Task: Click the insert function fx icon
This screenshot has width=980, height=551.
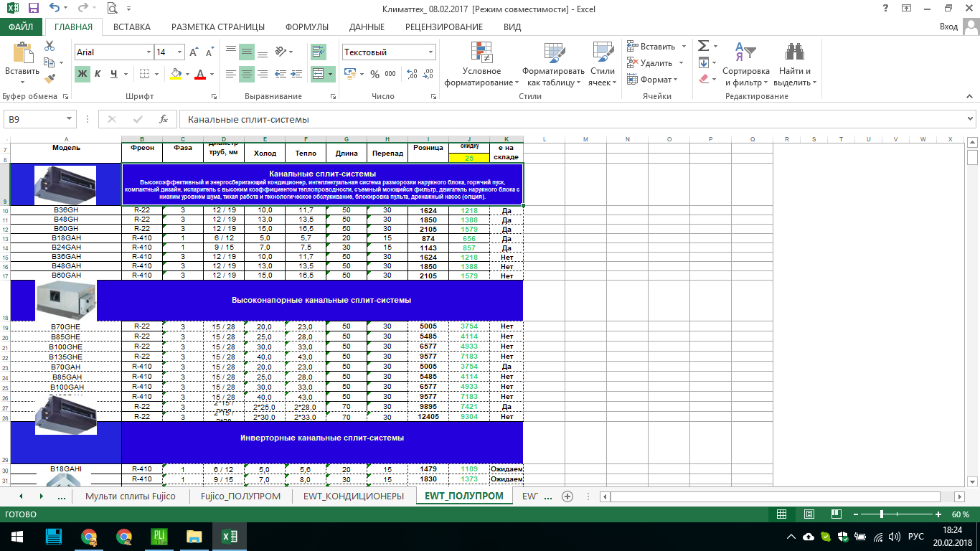Action: click(x=164, y=119)
